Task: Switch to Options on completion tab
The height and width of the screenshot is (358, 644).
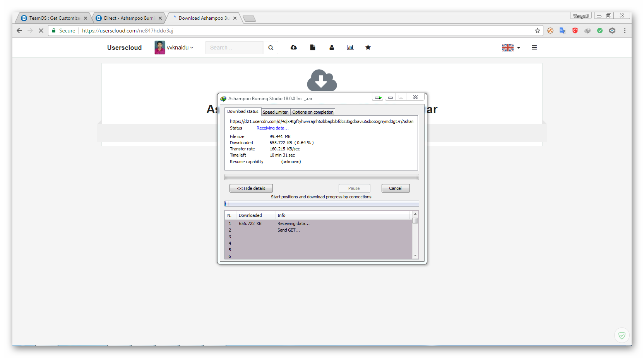Action: (313, 112)
